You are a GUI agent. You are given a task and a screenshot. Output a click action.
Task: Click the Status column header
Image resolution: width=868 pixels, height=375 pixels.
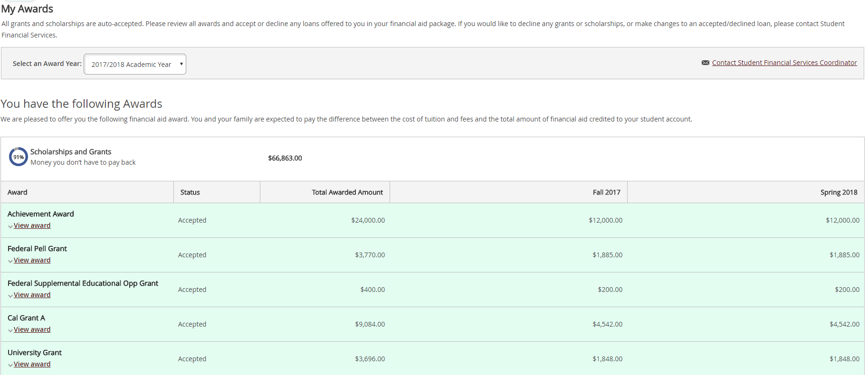pos(190,192)
